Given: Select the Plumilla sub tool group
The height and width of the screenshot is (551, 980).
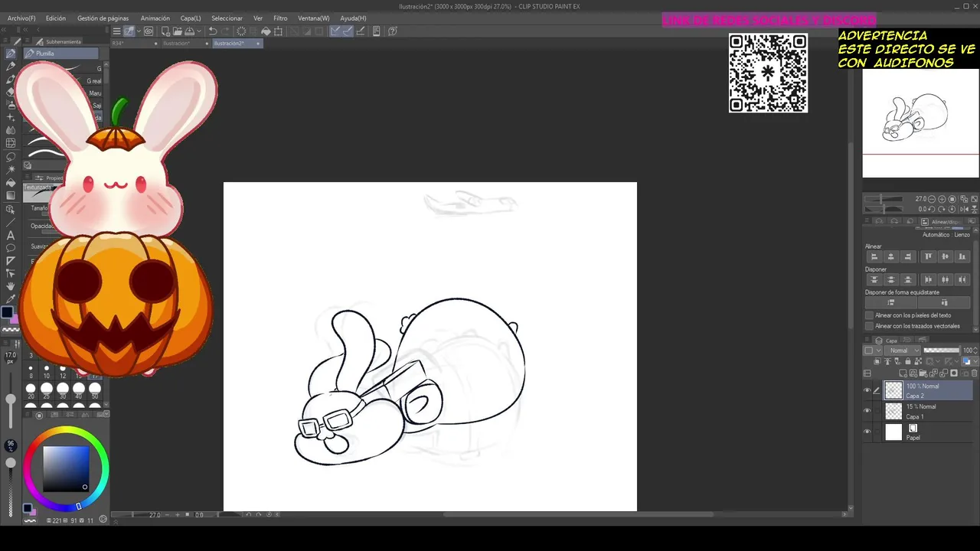Looking at the screenshot, I should pyautogui.click(x=61, y=54).
